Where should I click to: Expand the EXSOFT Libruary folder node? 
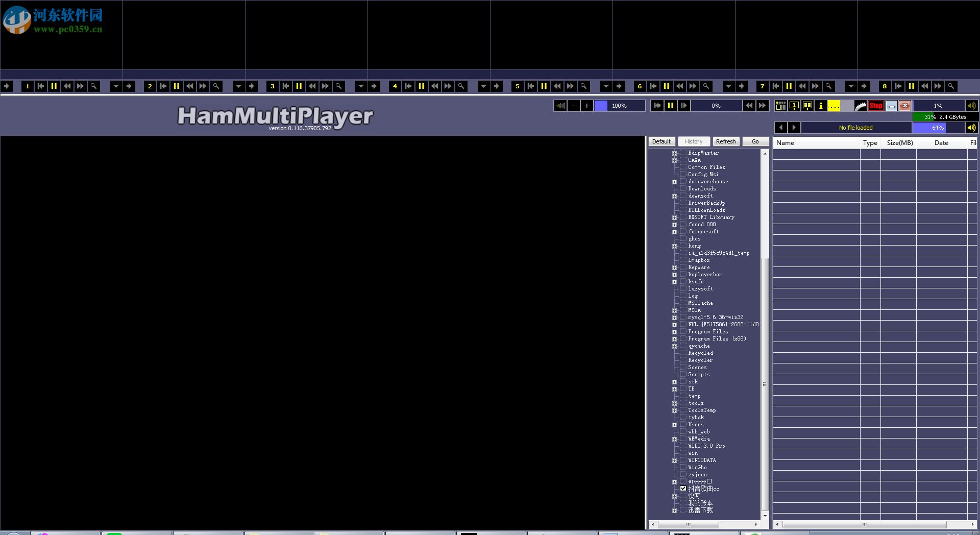click(674, 217)
